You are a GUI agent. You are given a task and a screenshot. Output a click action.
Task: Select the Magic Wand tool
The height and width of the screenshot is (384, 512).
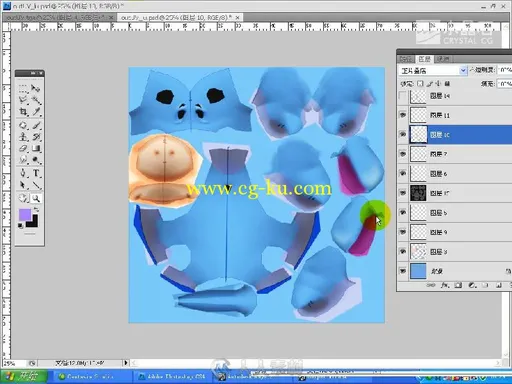pyautogui.click(x=36, y=100)
